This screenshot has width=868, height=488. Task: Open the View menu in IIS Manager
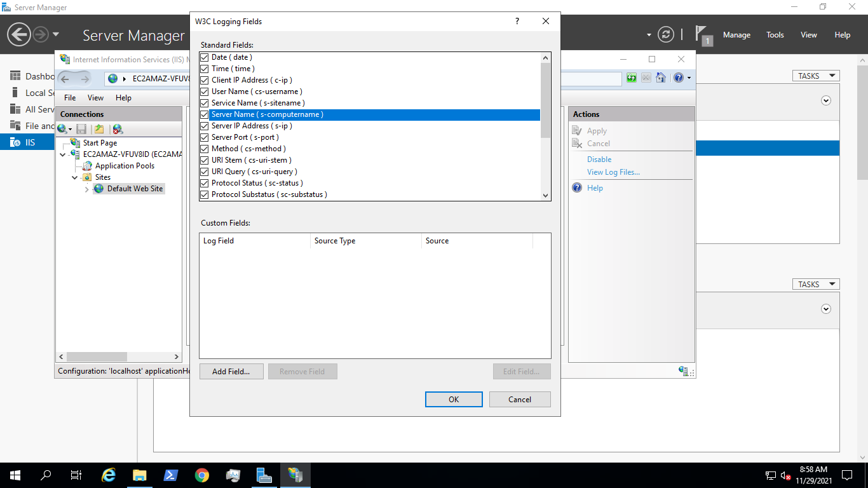point(95,98)
